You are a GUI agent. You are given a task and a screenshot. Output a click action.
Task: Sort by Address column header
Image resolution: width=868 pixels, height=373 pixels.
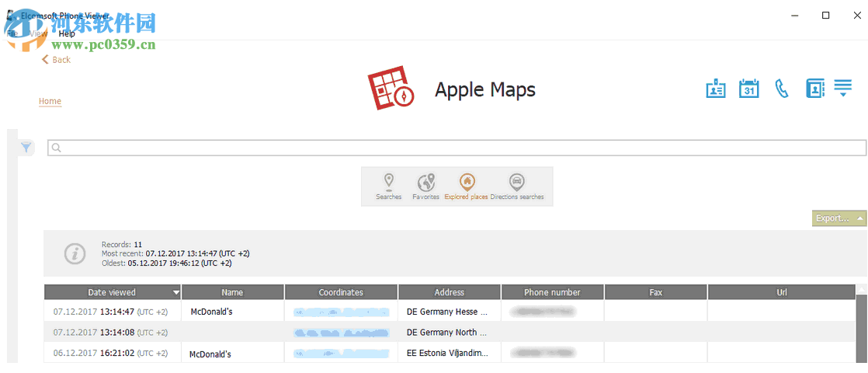pyautogui.click(x=450, y=292)
